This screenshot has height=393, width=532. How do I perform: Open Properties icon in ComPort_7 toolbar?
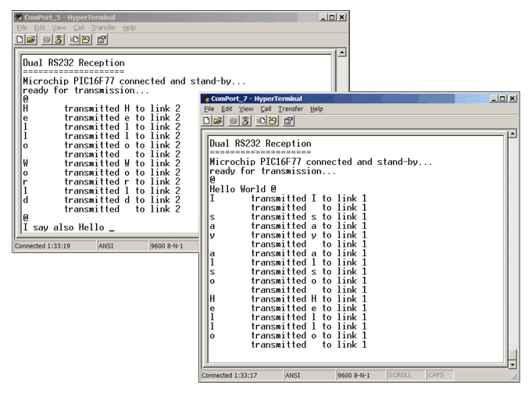(288, 120)
